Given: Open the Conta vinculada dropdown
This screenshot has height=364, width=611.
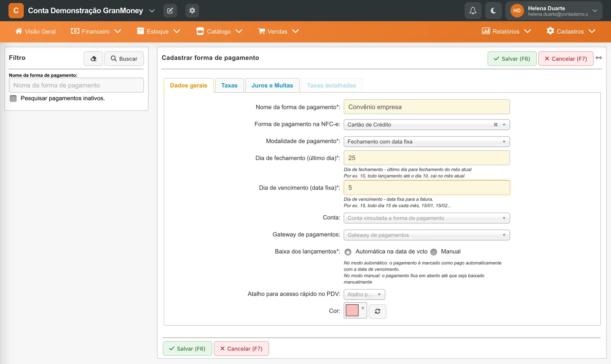Looking at the screenshot, I should pos(427,218).
